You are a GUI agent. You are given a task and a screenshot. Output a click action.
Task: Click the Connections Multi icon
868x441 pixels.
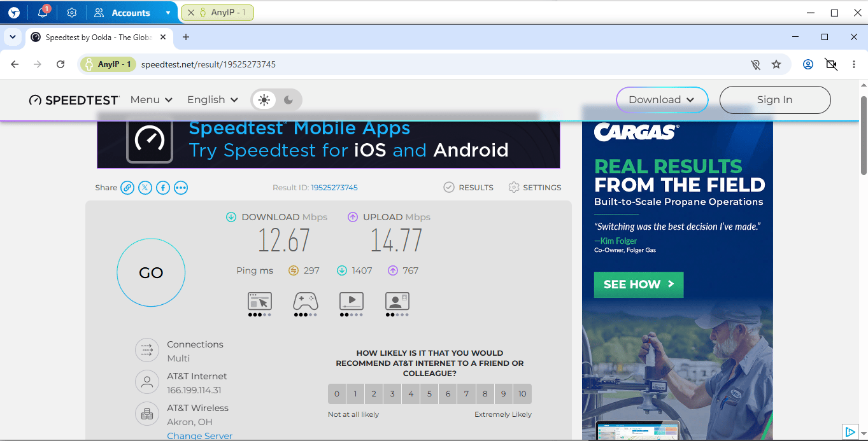click(x=147, y=350)
